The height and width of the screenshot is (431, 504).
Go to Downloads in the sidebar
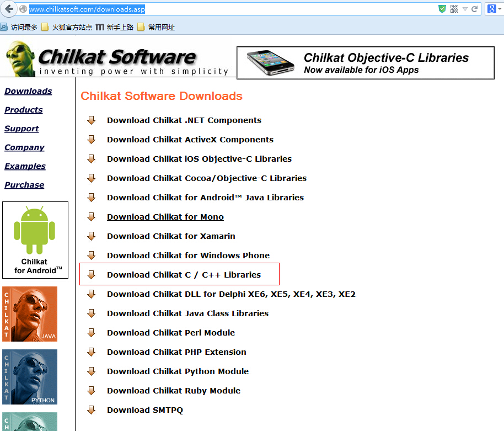coord(28,91)
